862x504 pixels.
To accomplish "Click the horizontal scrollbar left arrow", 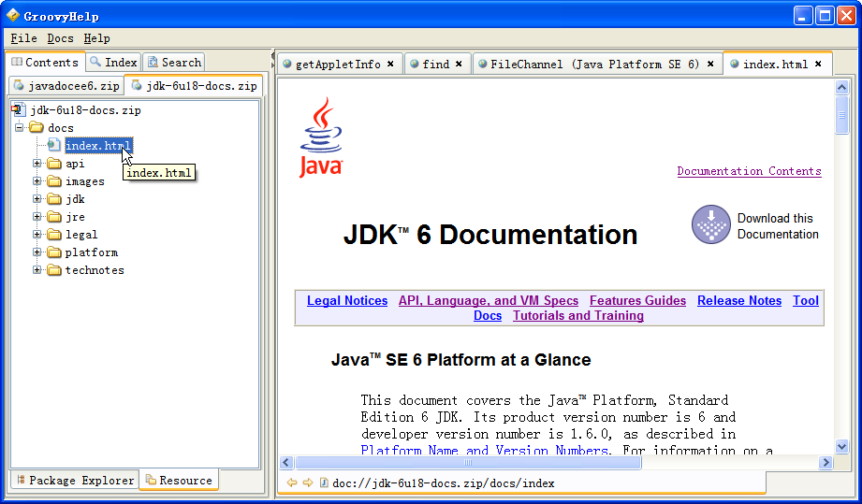I will 286,462.
